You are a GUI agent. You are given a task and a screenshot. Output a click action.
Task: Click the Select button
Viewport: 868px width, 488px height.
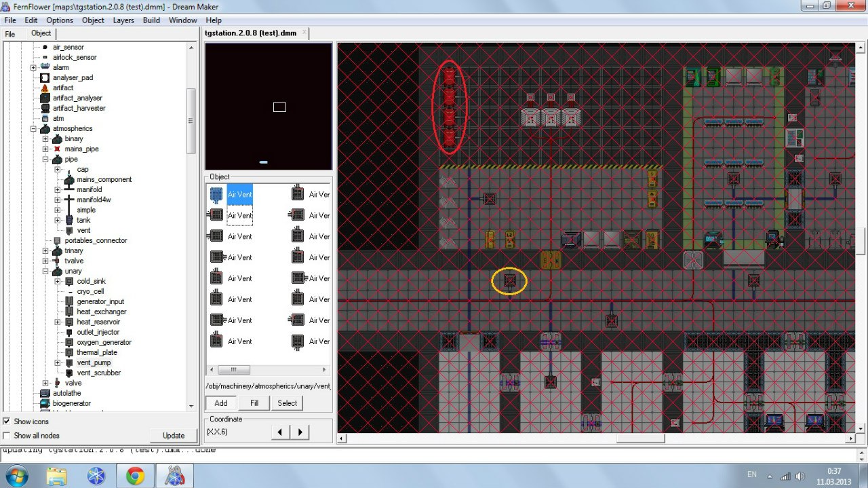pos(287,403)
